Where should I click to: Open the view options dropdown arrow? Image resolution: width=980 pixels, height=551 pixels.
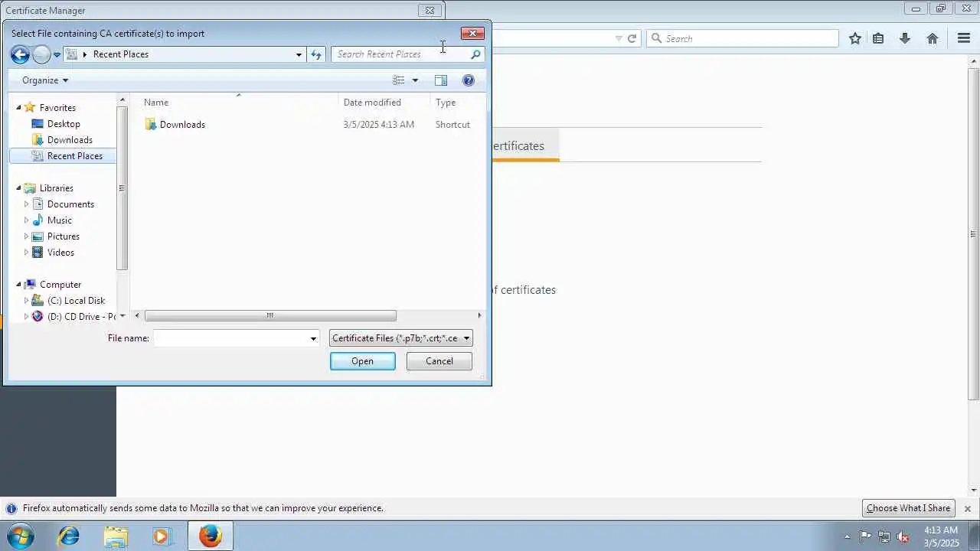pos(415,80)
